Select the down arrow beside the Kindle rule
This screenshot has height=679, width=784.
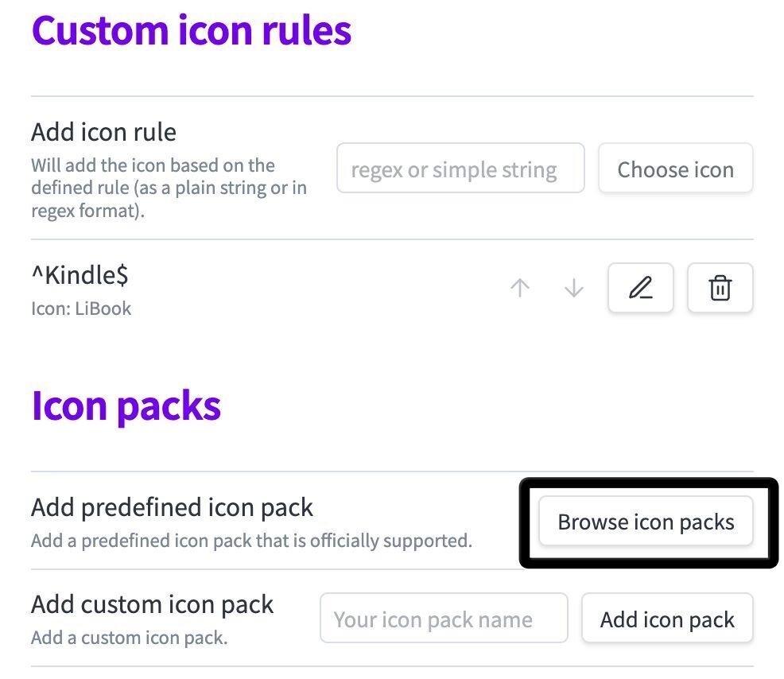[x=574, y=288]
